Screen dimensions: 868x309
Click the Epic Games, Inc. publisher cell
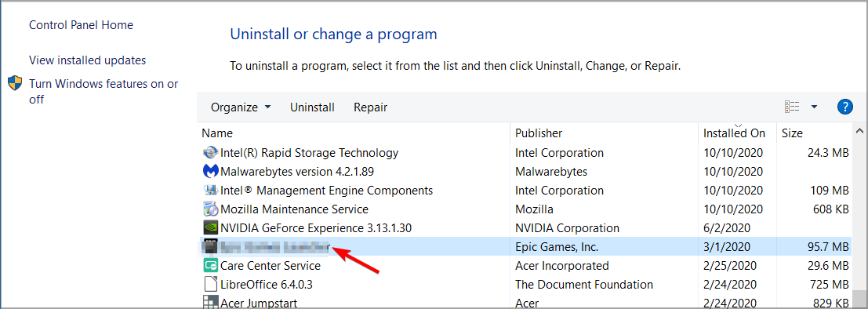[557, 246]
